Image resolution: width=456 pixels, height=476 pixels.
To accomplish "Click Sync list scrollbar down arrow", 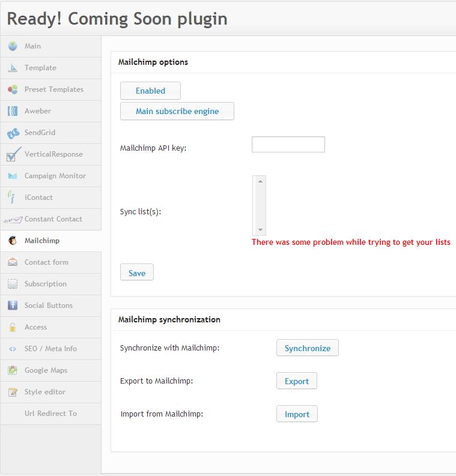I will (260, 230).
